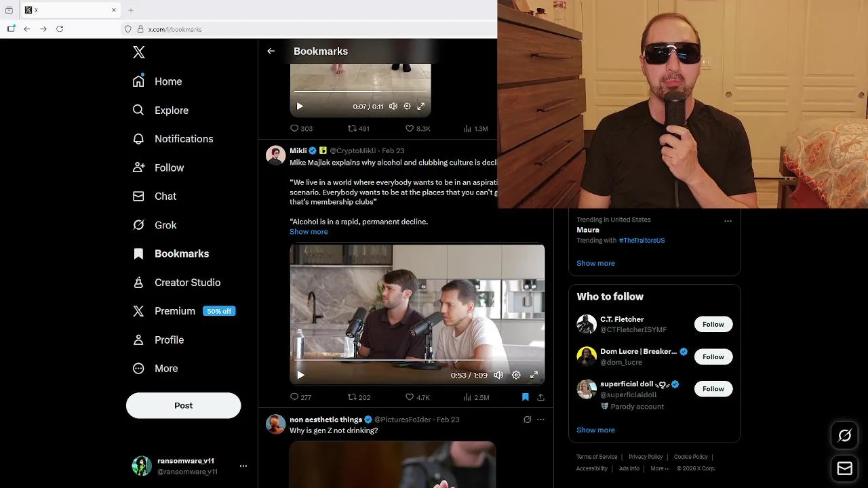Open the Follow page
Image resolution: width=868 pixels, height=488 pixels.
click(x=158, y=167)
